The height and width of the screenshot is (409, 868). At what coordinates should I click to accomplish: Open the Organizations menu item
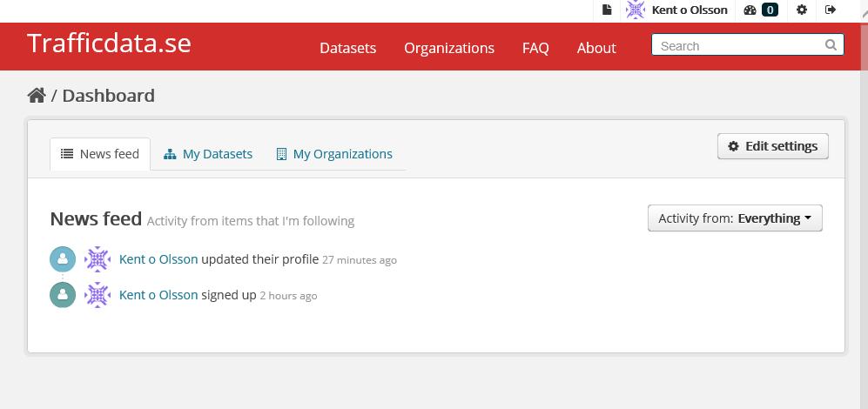(449, 48)
